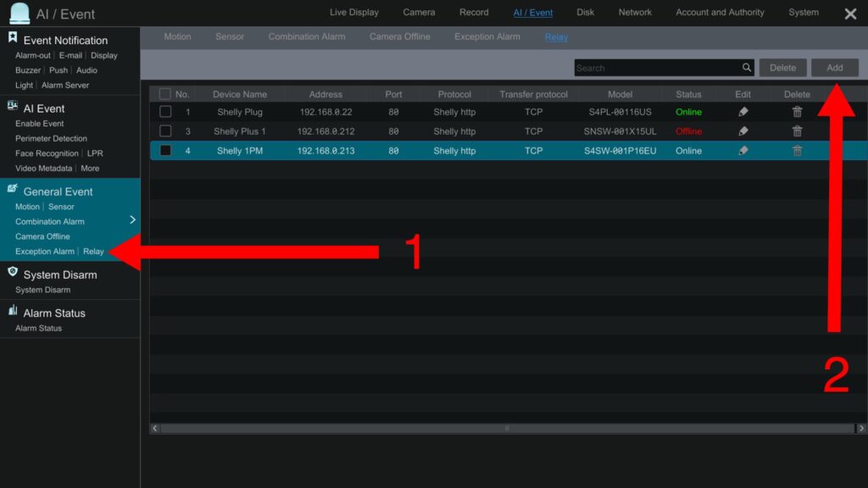Click the AI Event section icon

[12, 106]
